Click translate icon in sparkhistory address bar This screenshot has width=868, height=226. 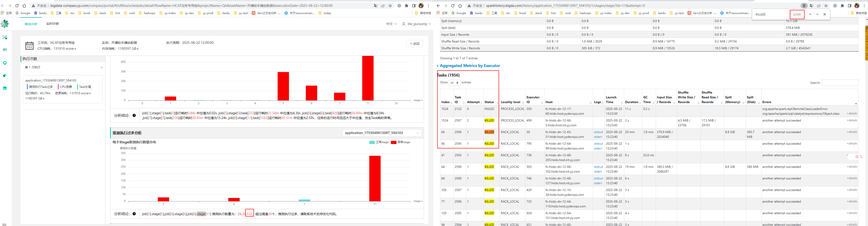click(x=811, y=6)
